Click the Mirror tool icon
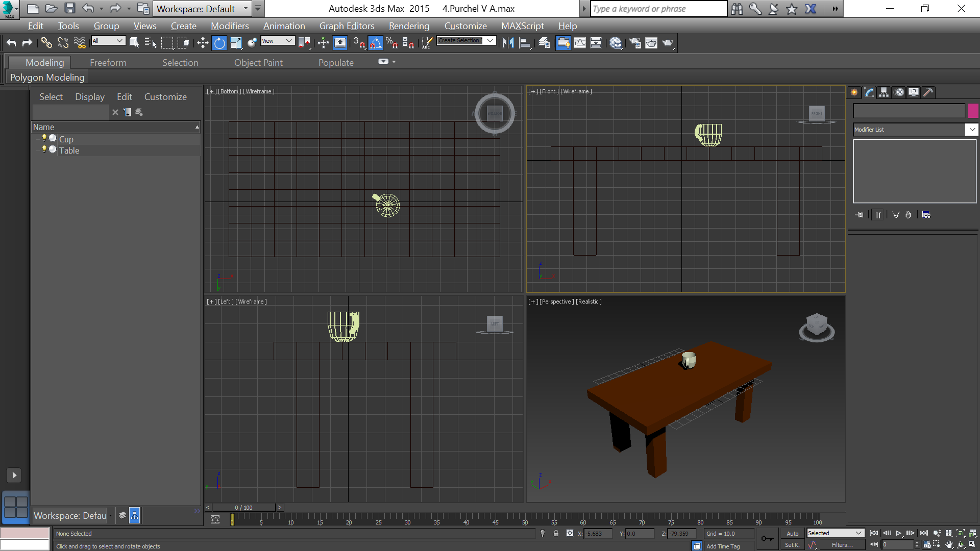 (x=508, y=43)
